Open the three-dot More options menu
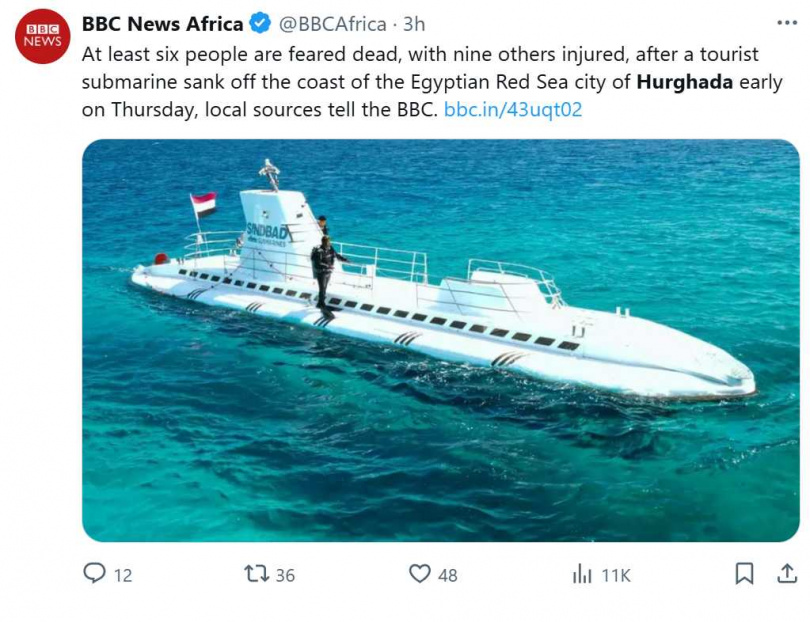The image size is (810, 622). click(786, 23)
